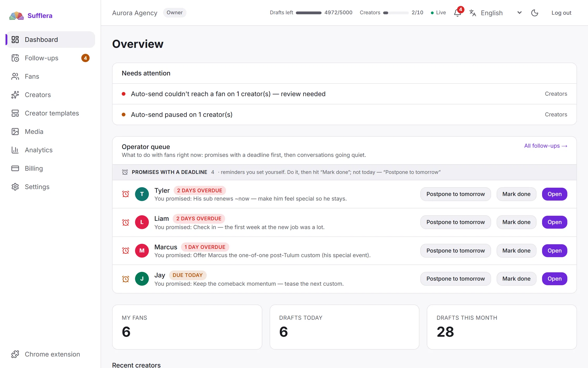
Task: Open Creator templates in the sidebar
Action: tap(50, 113)
